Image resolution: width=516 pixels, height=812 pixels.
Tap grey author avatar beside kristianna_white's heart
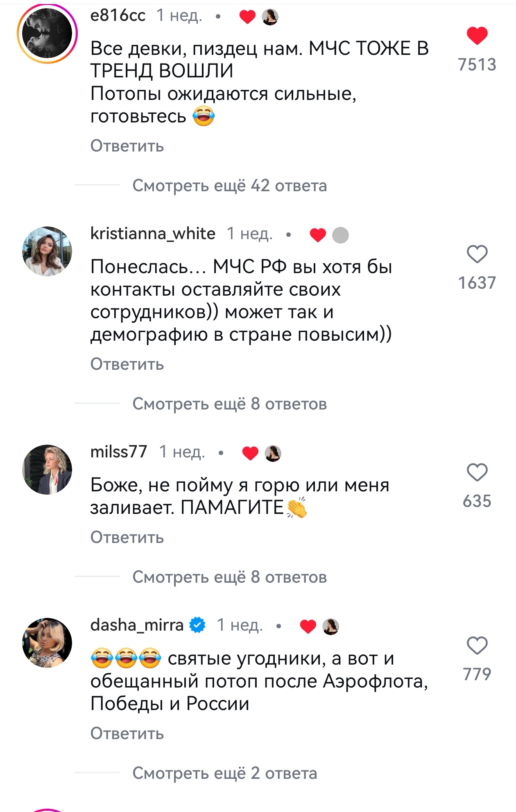tap(340, 235)
